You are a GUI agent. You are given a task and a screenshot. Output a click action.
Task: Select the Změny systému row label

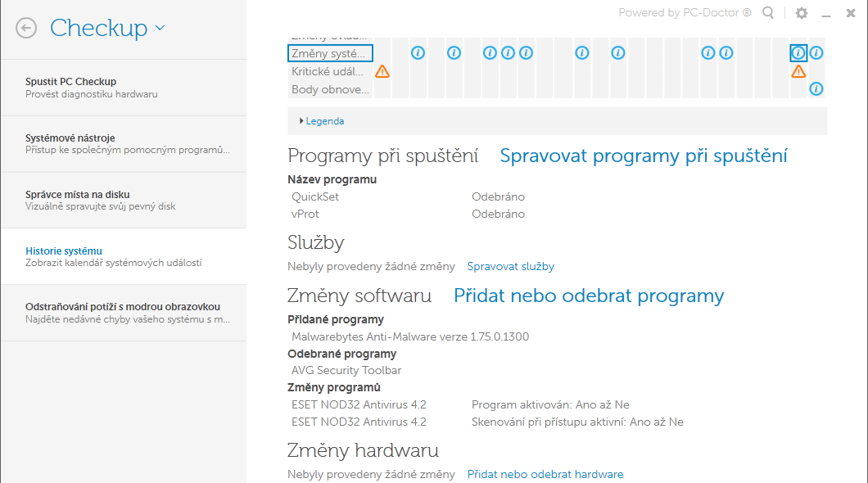331,53
